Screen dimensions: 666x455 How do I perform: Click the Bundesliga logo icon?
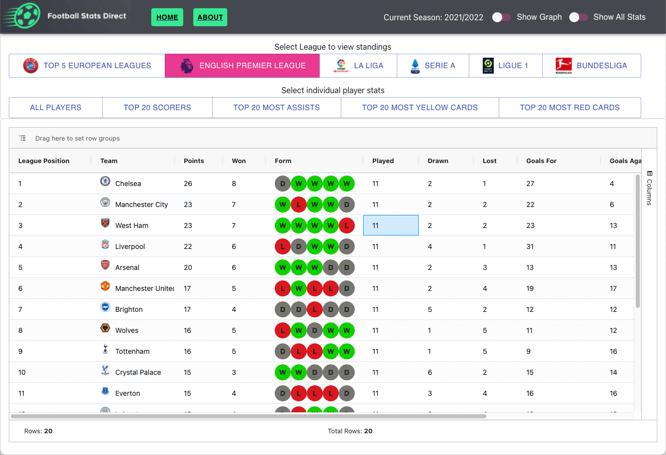coord(563,65)
